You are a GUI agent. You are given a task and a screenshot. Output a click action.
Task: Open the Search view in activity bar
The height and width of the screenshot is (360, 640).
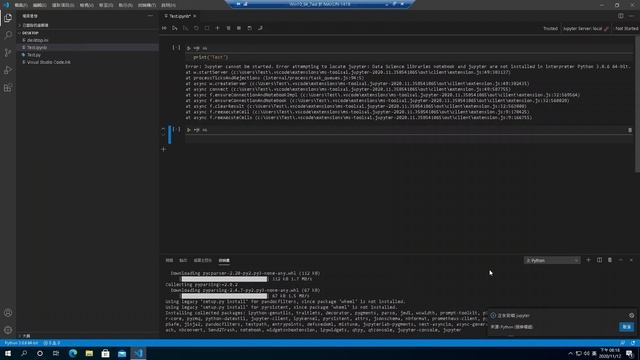(8, 35)
